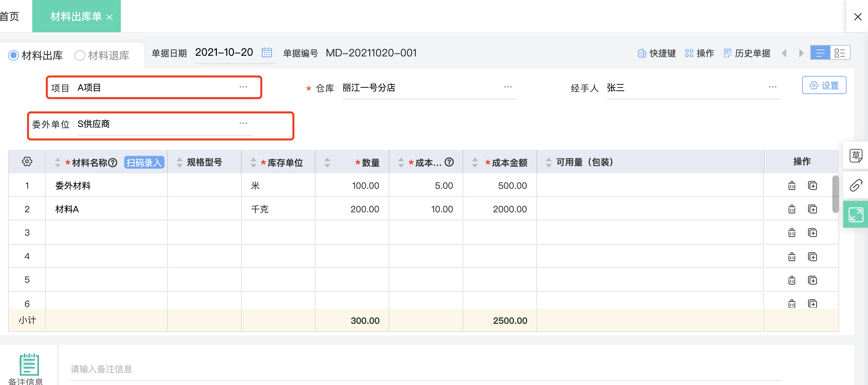Screen dimensions: 868x385
Task: Click the 设置 button
Action: click(824, 85)
